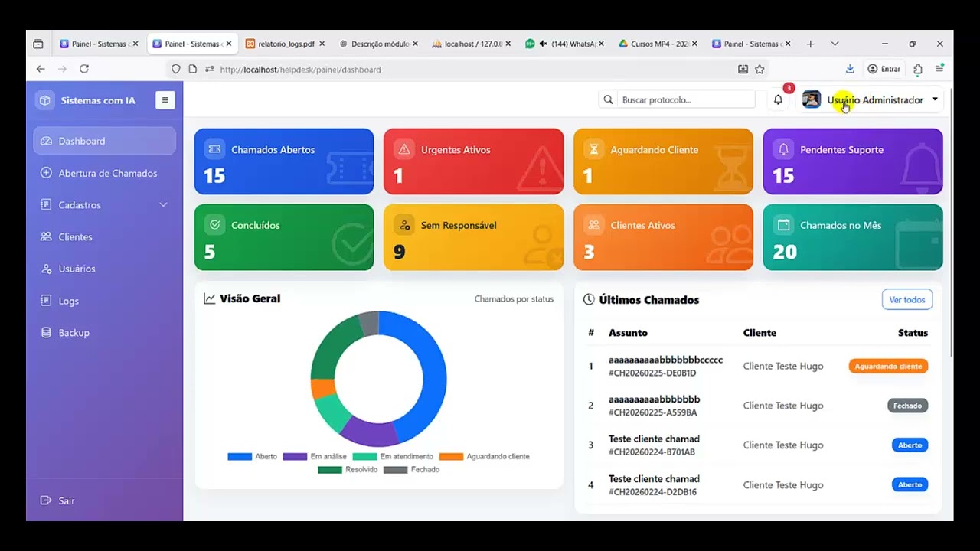Open the Concluídos card
This screenshot has width=980, height=551.
(x=284, y=237)
